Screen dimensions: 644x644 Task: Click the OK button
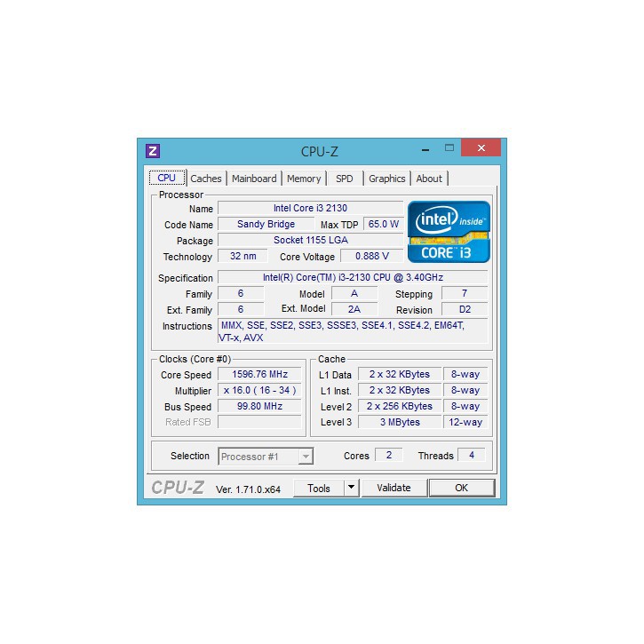[x=462, y=488]
